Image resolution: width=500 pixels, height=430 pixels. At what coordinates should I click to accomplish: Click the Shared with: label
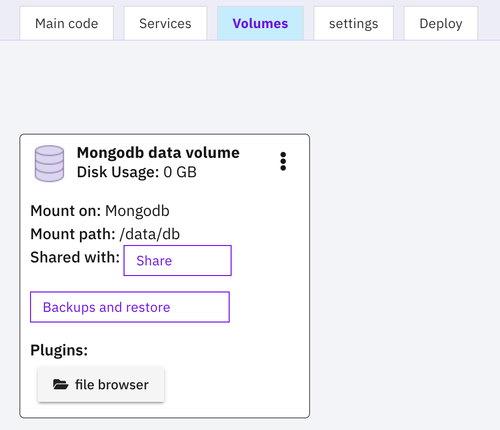[75, 257]
